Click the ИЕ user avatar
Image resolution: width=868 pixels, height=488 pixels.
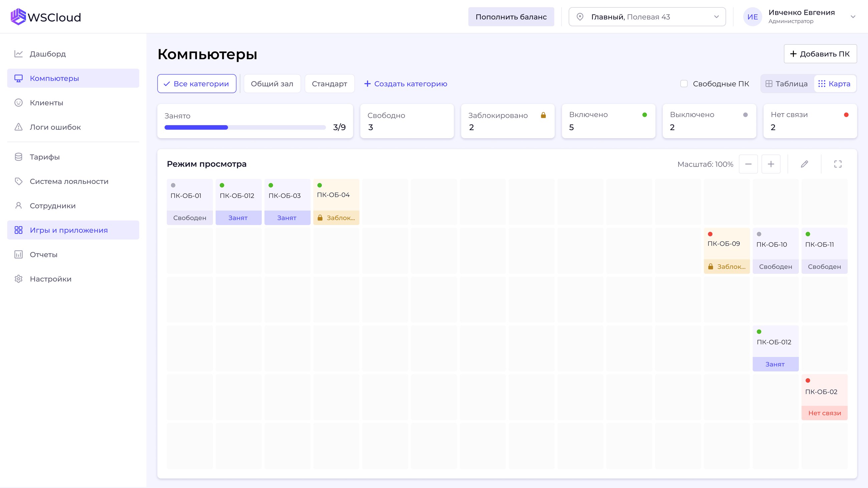pos(752,17)
